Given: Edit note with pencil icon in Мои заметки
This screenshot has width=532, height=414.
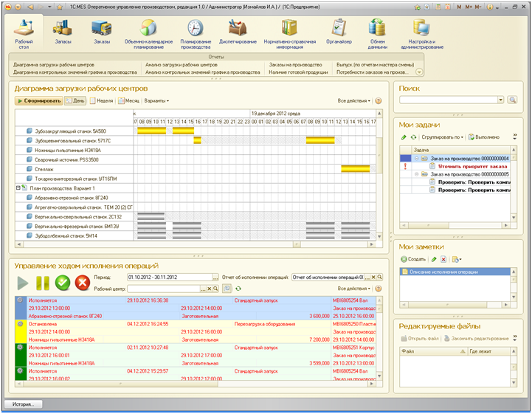Looking at the screenshot, I should 434,259.
